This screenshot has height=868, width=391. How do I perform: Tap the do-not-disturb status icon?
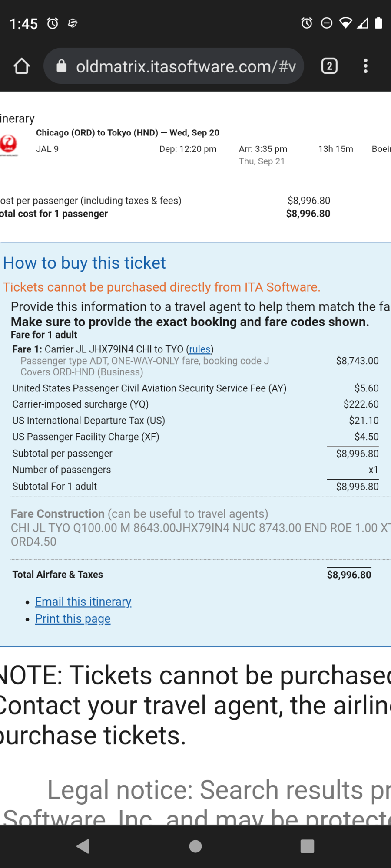[326, 23]
